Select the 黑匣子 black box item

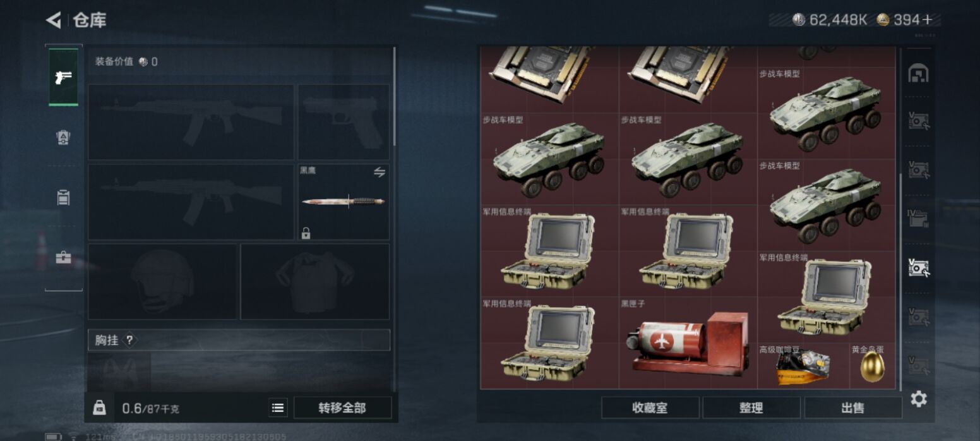(688, 343)
